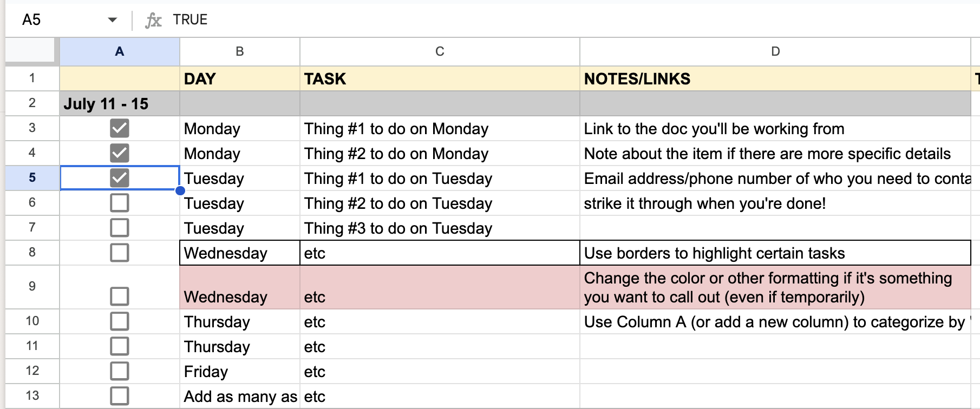Check Tuesday's Thing #2 checkbox
This screenshot has height=409, width=980.
119,203
